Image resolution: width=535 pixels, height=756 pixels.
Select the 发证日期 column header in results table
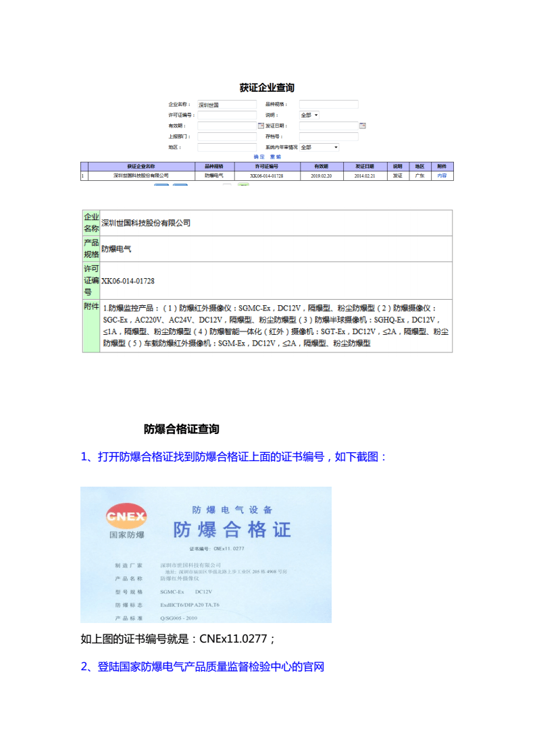(365, 166)
